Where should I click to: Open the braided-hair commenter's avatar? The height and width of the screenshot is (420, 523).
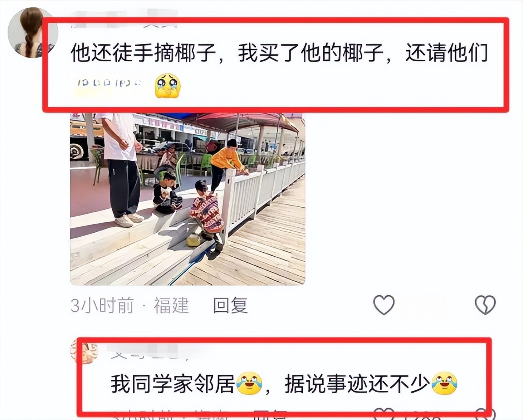(x=32, y=33)
